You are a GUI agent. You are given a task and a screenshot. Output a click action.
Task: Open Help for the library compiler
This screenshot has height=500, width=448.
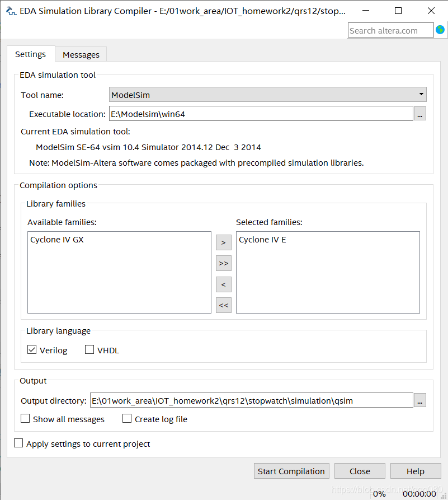click(x=416, y=471)
